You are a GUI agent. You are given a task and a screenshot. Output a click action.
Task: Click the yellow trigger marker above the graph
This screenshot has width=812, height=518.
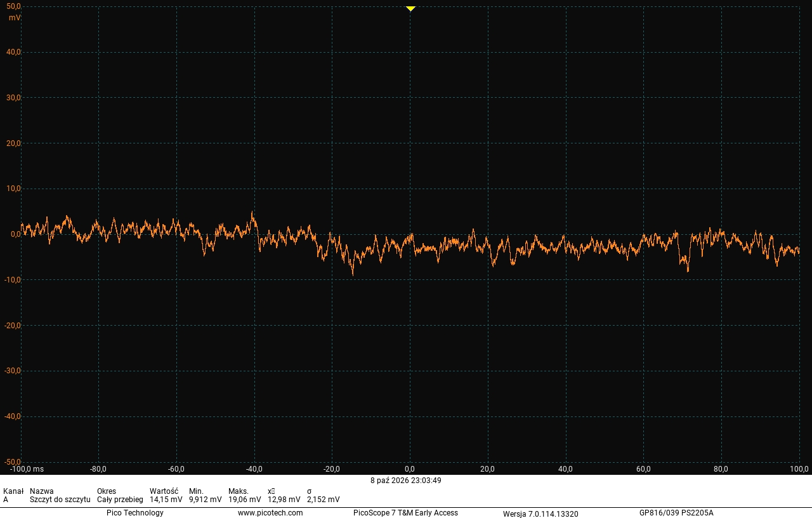[x=410, y=8]
